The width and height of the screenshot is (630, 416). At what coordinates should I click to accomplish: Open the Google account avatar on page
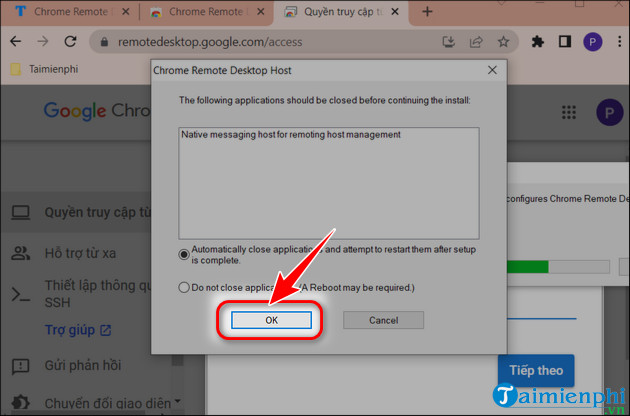[609, 113]
